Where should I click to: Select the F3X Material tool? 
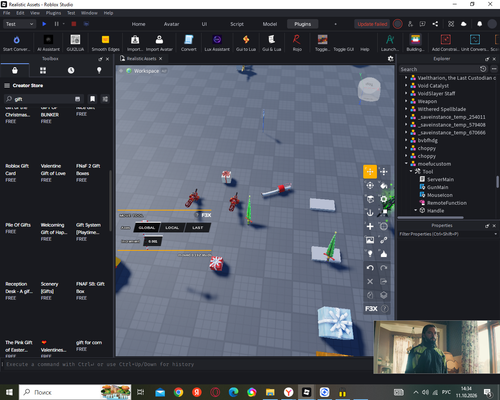click(370, 199)
